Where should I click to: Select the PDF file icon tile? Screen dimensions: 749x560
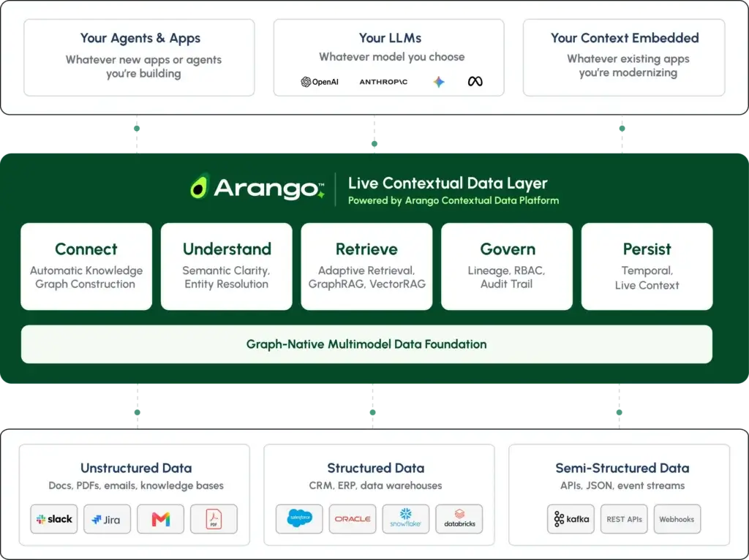(x=214, y=519)
